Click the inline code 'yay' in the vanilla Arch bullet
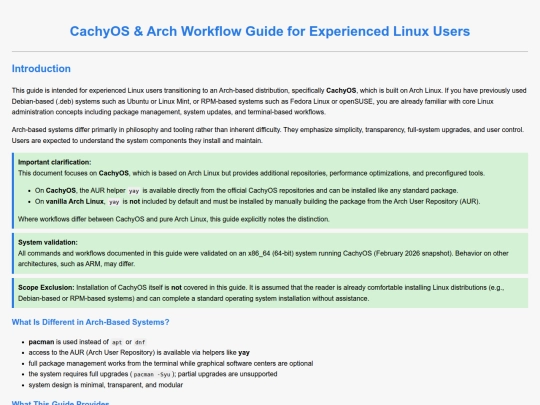 114,202
